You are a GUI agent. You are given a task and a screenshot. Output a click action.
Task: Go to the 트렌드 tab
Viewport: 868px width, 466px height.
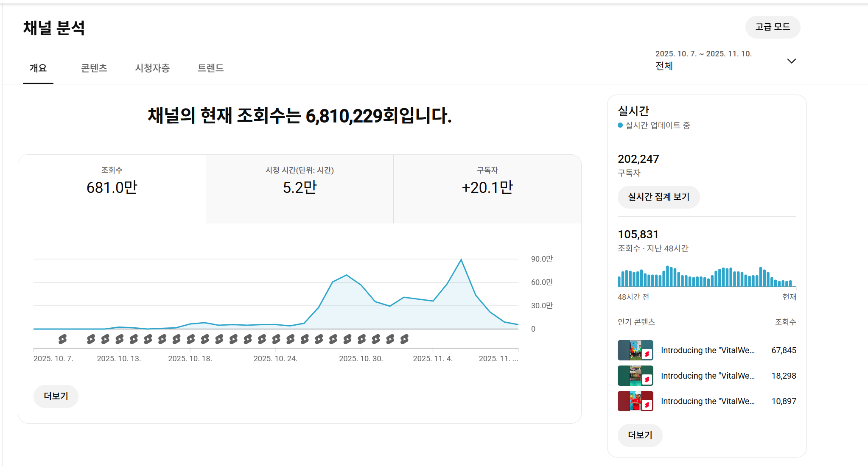click(210, 68)
